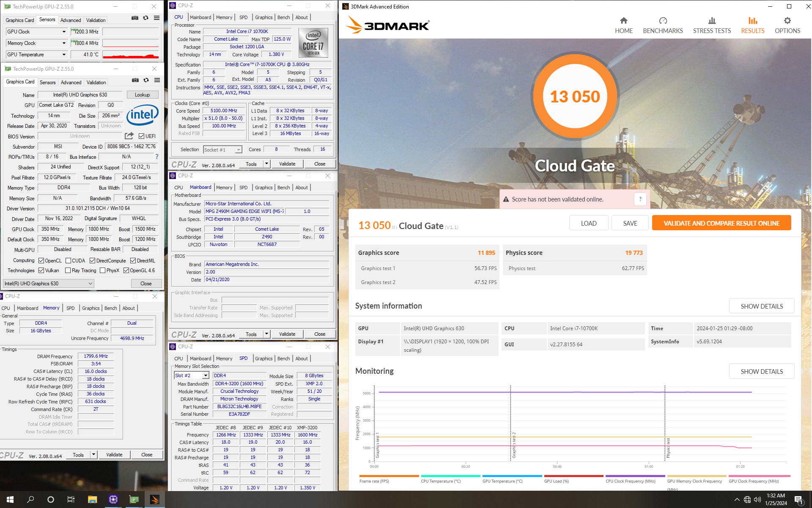
Task: Click BIOS export share icon in GPU-Z
Action: (129, 136)
